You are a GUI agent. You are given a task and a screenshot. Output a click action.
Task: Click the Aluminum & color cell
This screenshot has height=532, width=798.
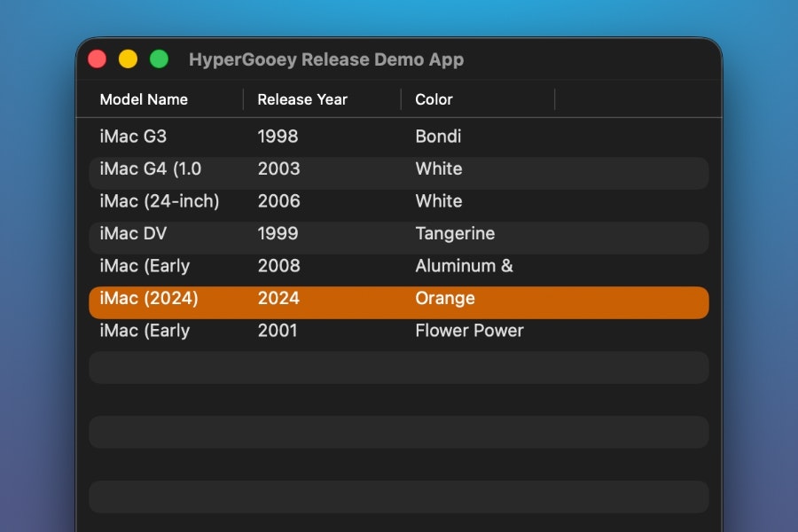(x=464, y=266)
